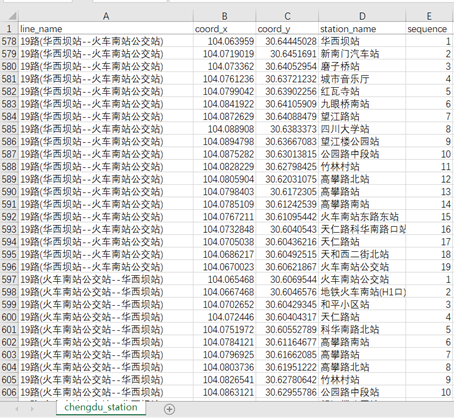Click cell 地铁火车南站(H1口)
The height and width of the screenshot is (418, 454).
362,292
